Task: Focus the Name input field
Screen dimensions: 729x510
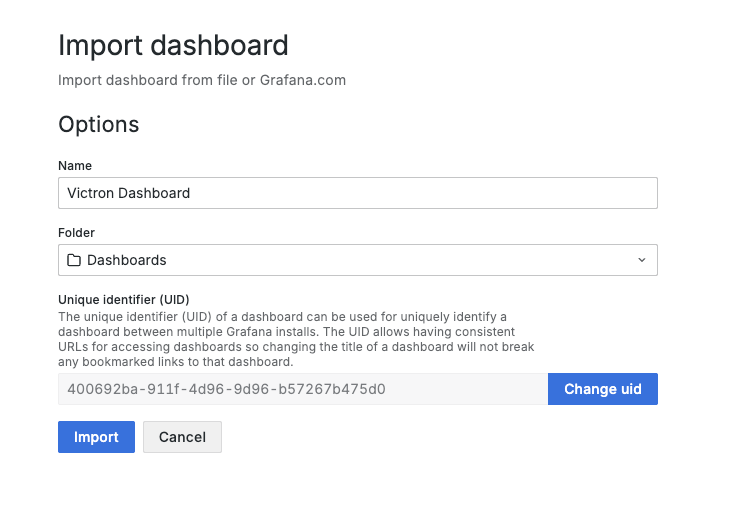Action: [x=358, y=193]
